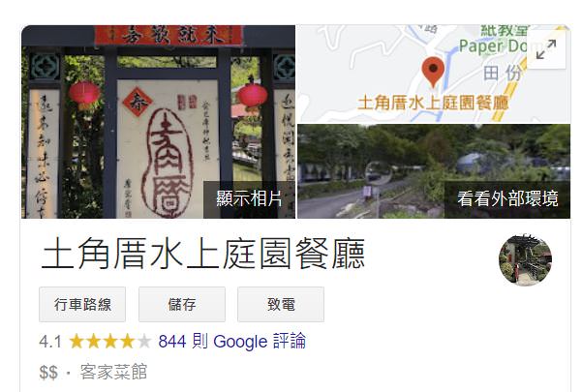Click the 土角厝水上庭園餐廳 title heading
Image resolution: width=582 pixels, height=392 pixels.
(x=203, y=254)
